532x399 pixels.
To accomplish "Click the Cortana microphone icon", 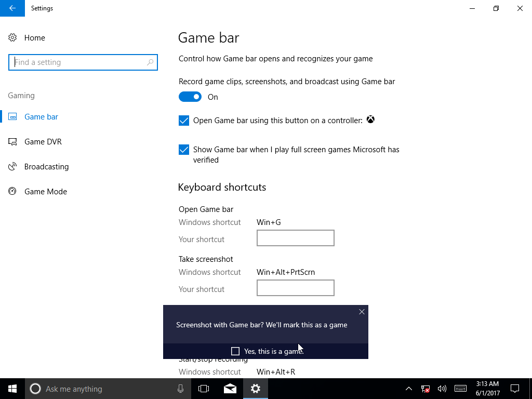I will 180,389.
